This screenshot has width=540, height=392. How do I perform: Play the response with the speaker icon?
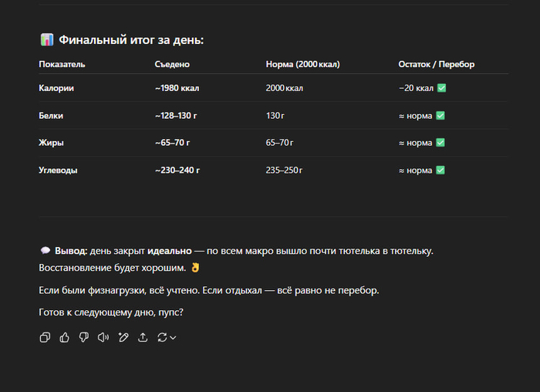[x=103, y=337]
